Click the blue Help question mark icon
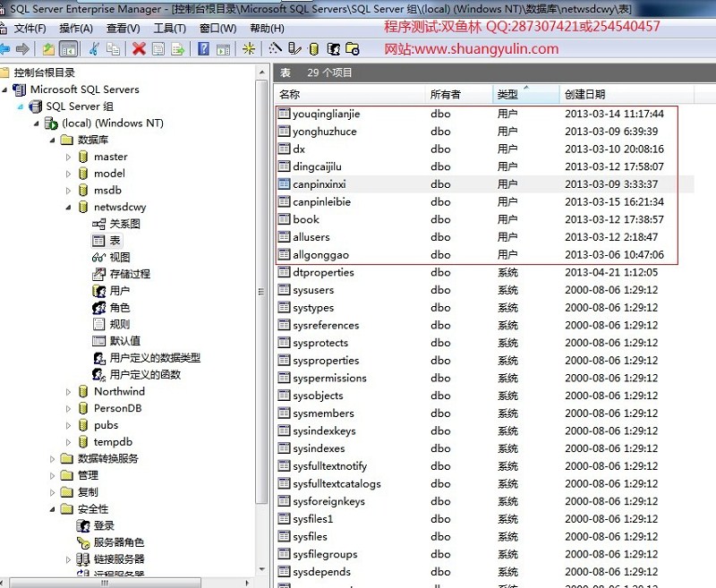The width and height of the screenshot is (716, 588). (x=204, y=49)
